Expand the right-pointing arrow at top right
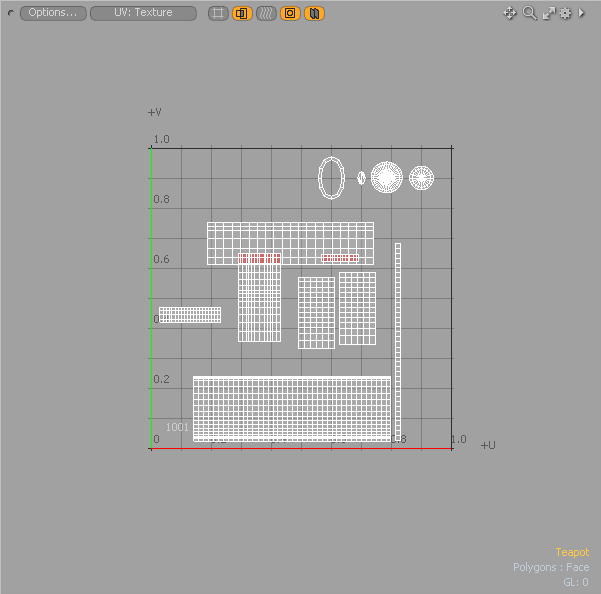 pos(582,13)
